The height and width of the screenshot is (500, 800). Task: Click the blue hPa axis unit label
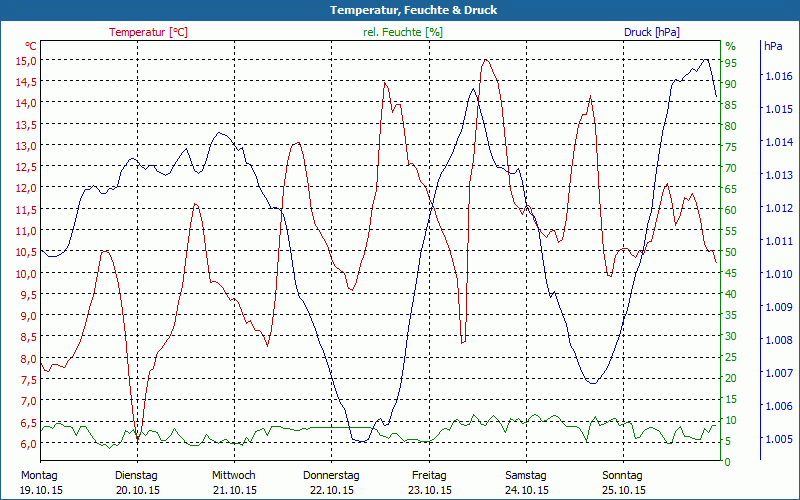[773, 46]
